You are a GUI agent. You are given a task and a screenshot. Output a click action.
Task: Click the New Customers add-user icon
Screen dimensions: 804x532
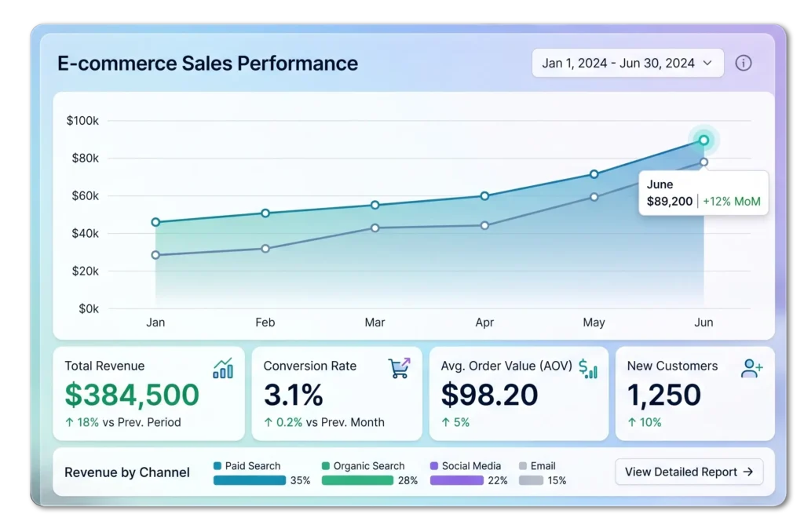[751, 368]
